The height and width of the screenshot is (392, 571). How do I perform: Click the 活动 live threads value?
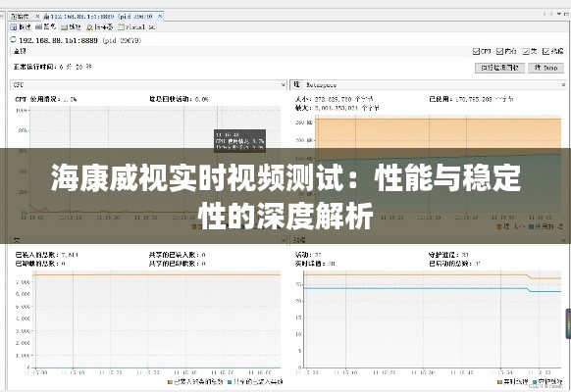pos(318,255)
